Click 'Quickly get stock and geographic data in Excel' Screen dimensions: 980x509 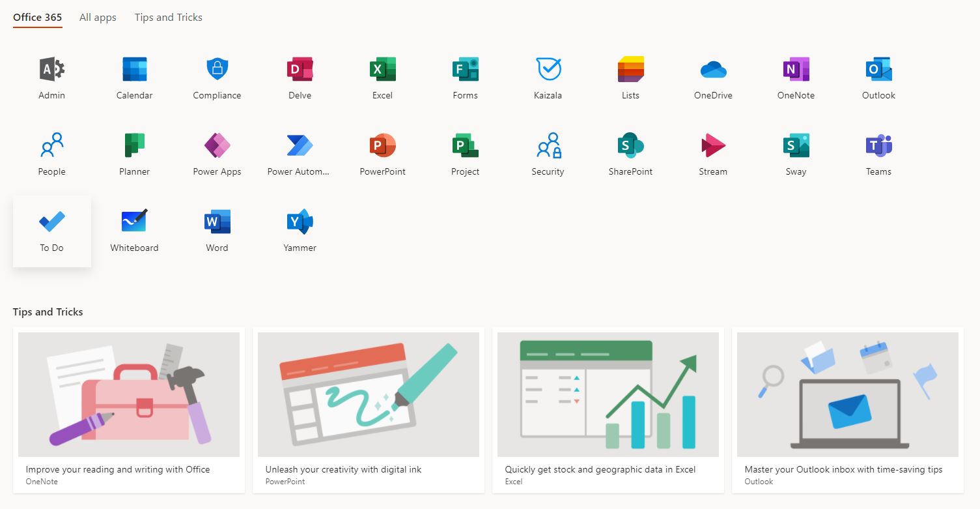coord(600,469)
